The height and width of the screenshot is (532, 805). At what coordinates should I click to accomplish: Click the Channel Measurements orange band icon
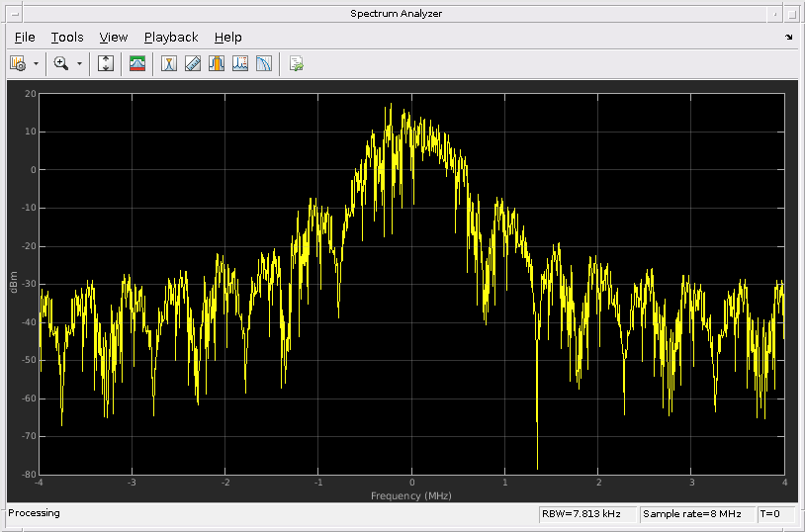point(217,63)
